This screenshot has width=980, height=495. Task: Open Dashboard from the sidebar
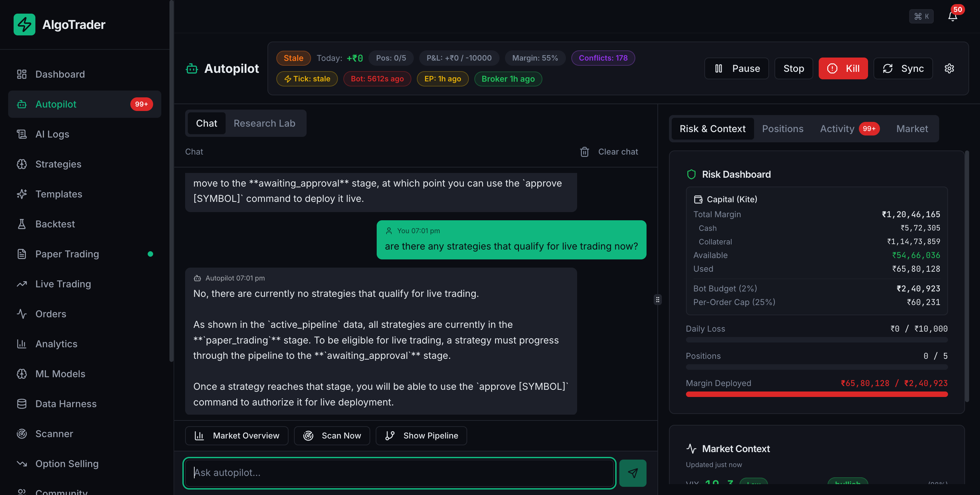(x=84, y=74)
